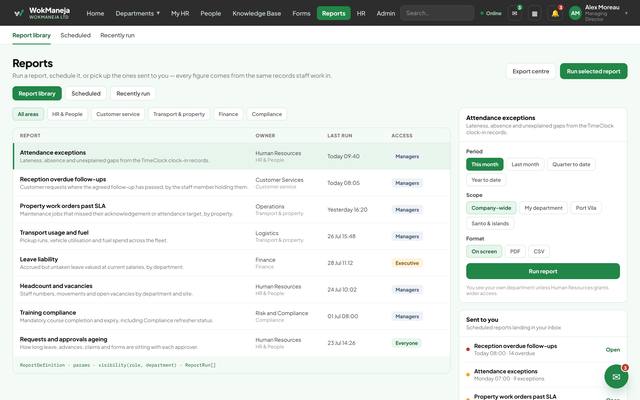
Task: Select the This month period option
Action: (x=484, y=164)
